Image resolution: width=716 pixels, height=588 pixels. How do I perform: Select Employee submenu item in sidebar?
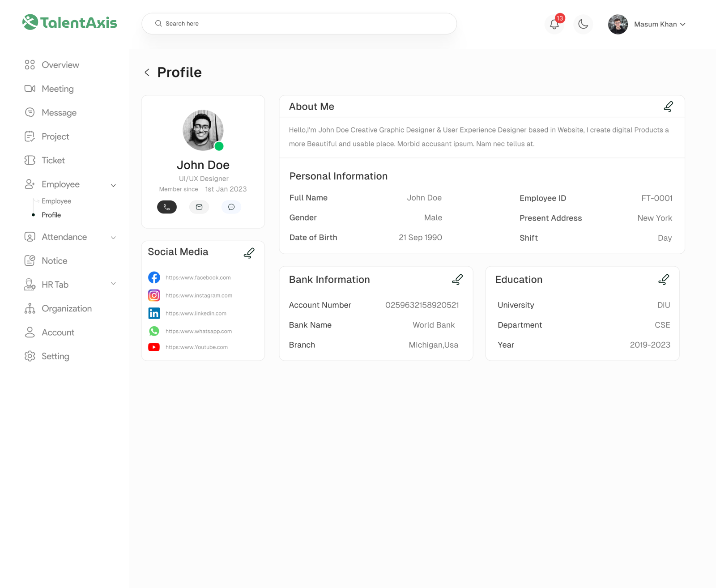[x=56, y=201]
